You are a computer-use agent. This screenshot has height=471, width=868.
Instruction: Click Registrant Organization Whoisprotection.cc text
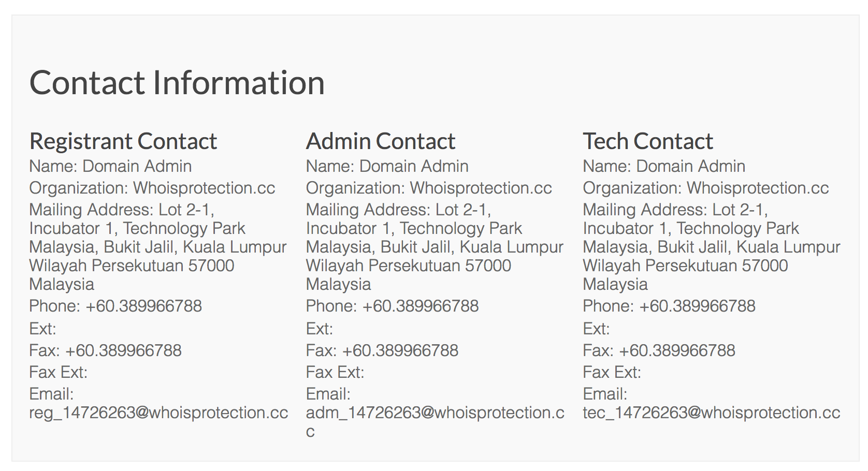pyautogui.click(x=204, y=188)
